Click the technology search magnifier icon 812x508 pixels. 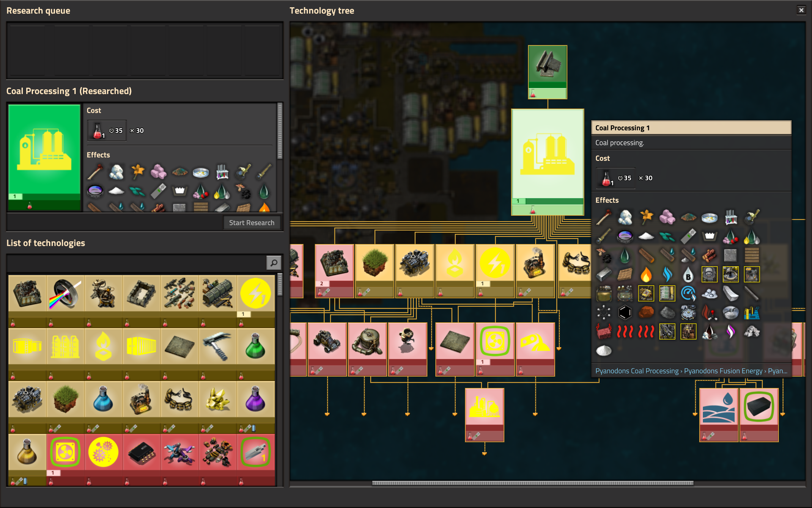click(x=274, y=263)
